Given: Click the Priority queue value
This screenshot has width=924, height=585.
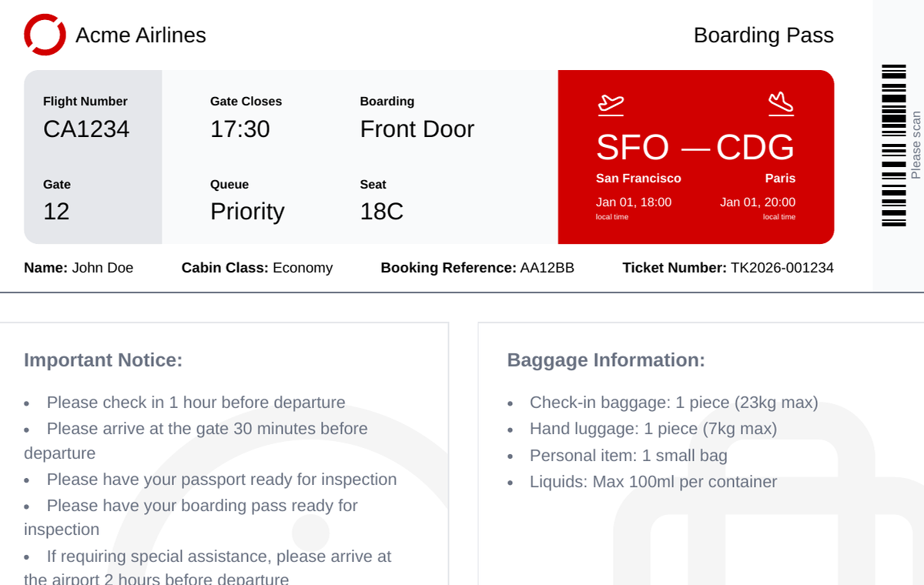Looking at the screenshot, I should click(x=247, y=212).
